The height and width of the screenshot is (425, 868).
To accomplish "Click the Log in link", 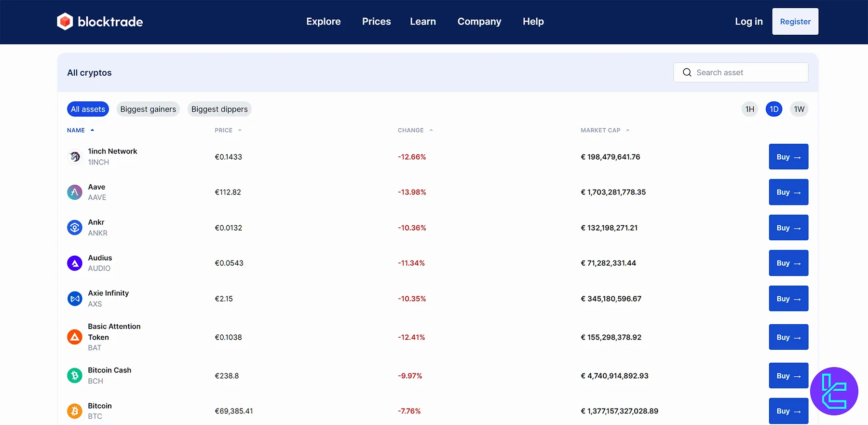I will point(749,21).
